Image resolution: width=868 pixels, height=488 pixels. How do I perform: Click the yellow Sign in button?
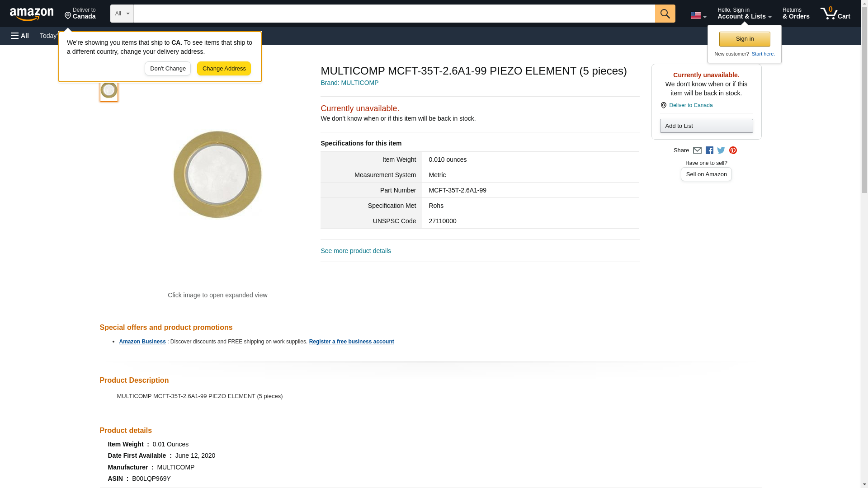tap(745, 39)
